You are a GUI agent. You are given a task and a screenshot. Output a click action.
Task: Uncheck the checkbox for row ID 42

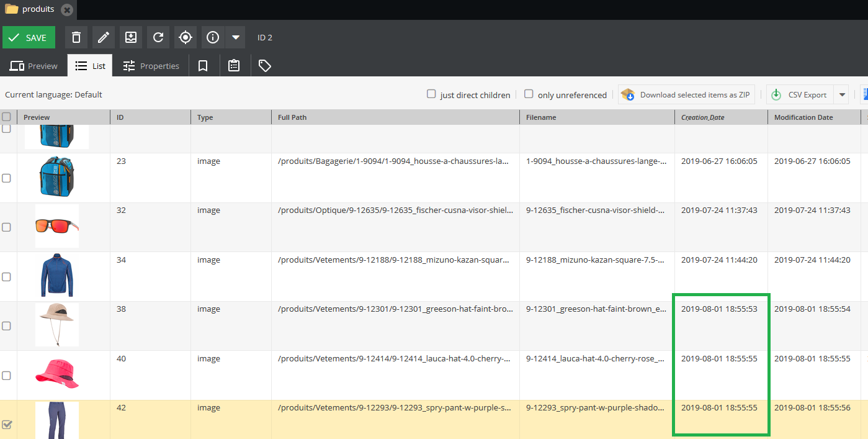coord(6,425)
